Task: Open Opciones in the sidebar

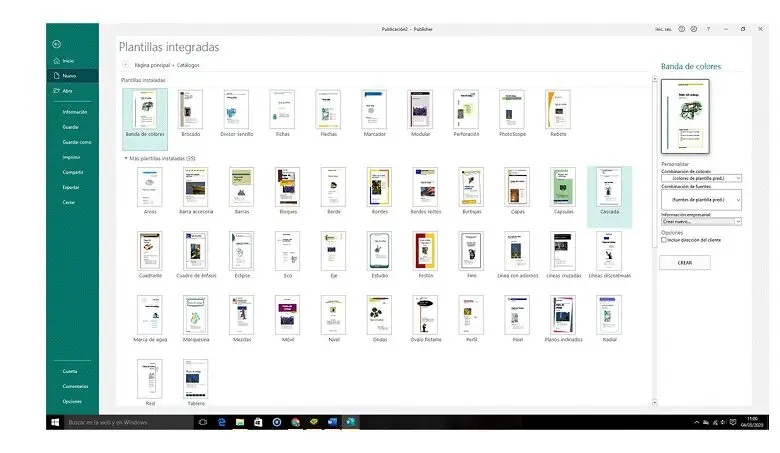Action: click(x=72, y=401)
